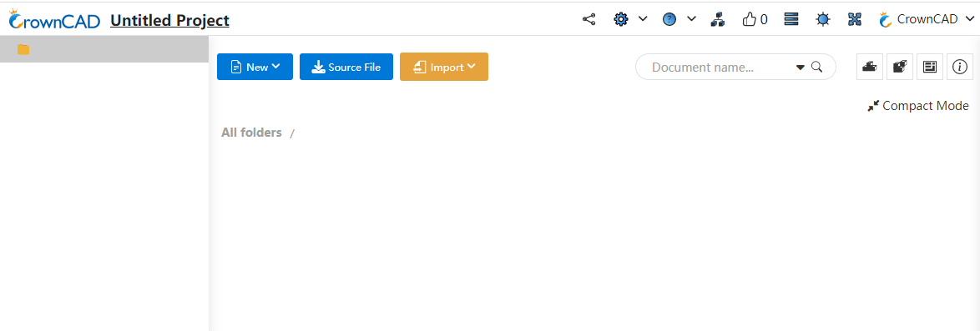The height and width of the screenshot is (331, 980).
Task: Open the CrownCAD user account dropdown
Action: point(927,19)
